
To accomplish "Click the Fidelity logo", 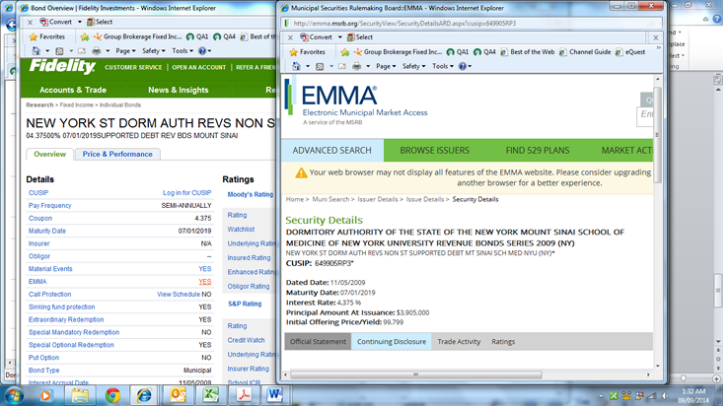I will pos(62,67).
